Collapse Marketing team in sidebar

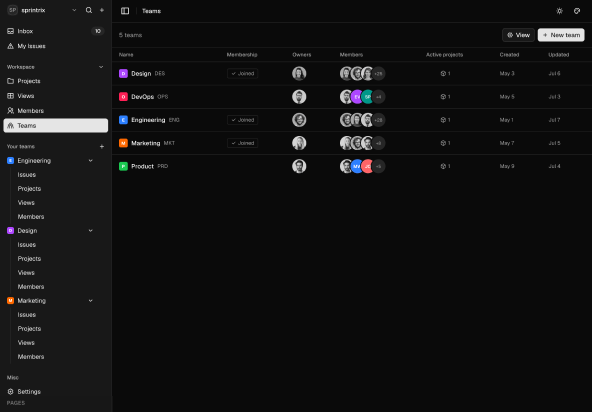pos(91,301)
